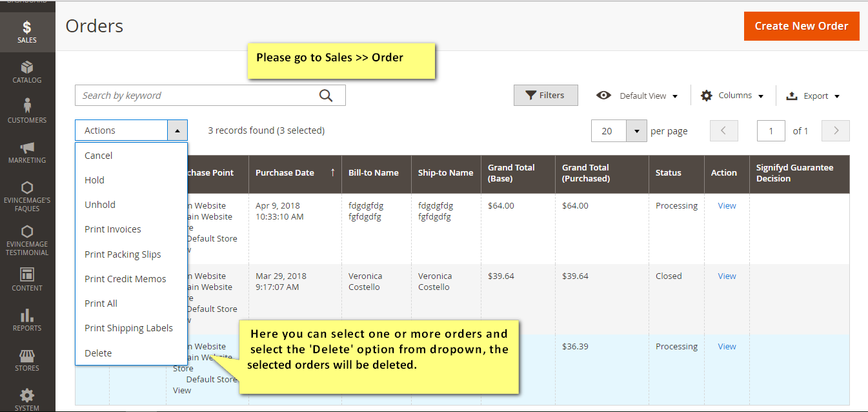Screen dimensions: 868x412
Task: Click the search magnifier icon
Action: click(x=326, y=96)
